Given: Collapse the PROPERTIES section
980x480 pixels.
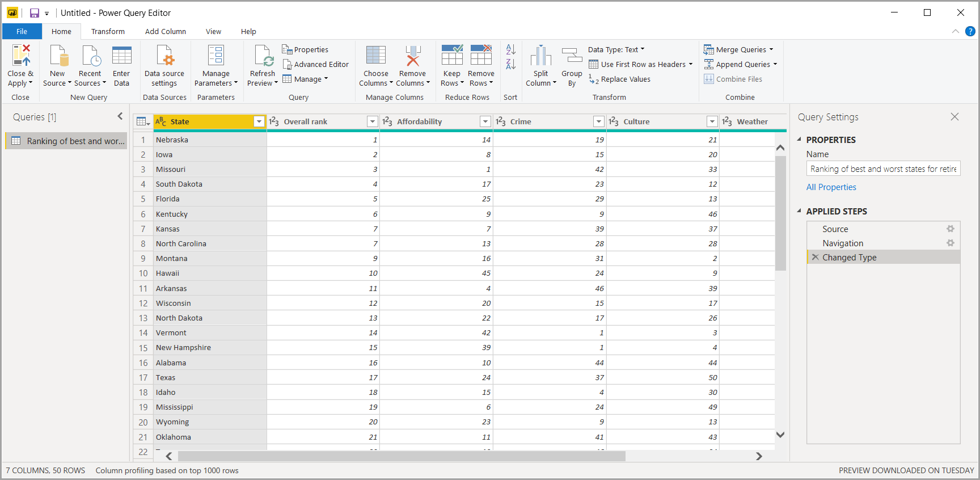Looking at the screenshot, I should pyautogui.click(x=799, y=140).
